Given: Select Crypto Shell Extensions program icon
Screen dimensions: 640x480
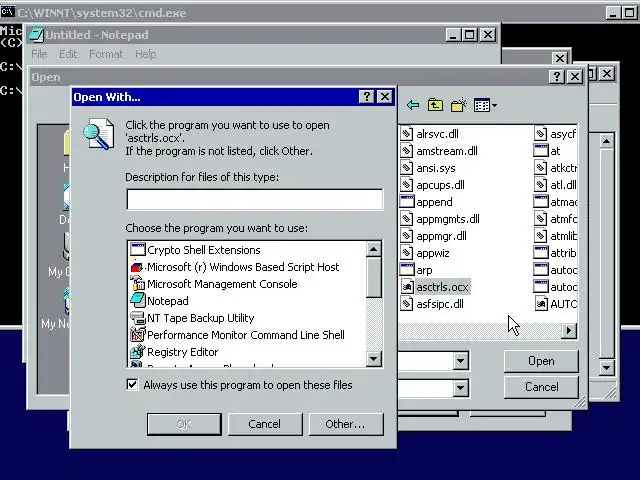Looking at the screenshot, I should [138, 249].
